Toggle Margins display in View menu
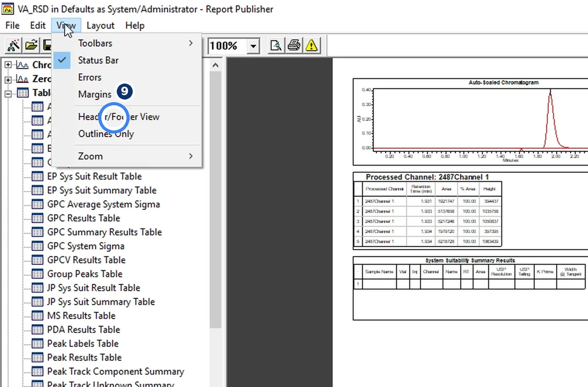Screen dimensions: 588x387 click(x=126, y=94)
